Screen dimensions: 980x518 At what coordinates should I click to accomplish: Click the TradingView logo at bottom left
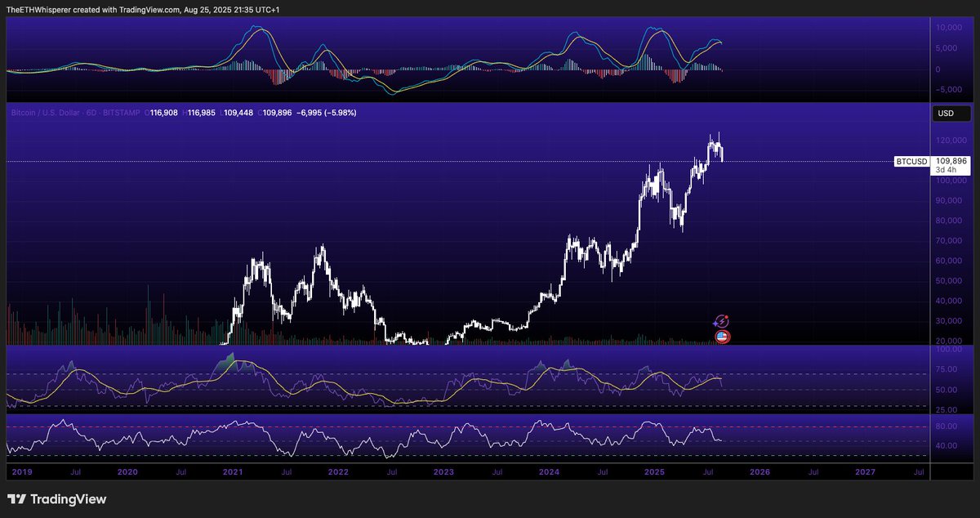pos(57,499)
